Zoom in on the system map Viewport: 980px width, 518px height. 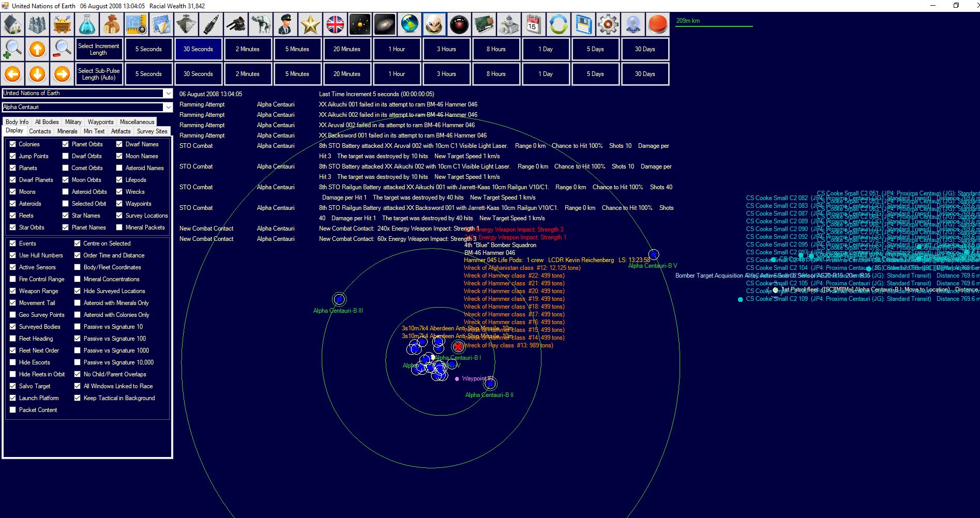pos(13,49)
